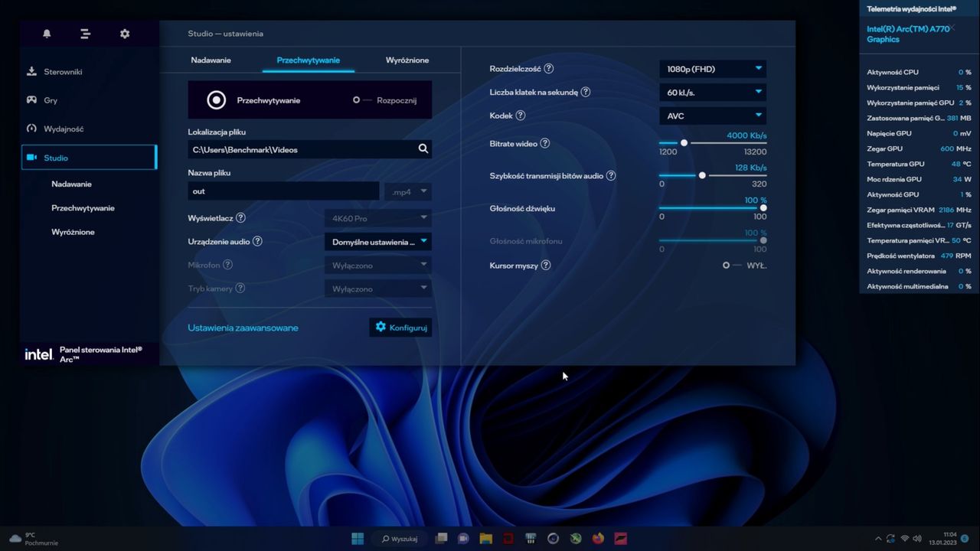
Task: Open the Kodek AVC dropdown
Action: tap(713, 116)
